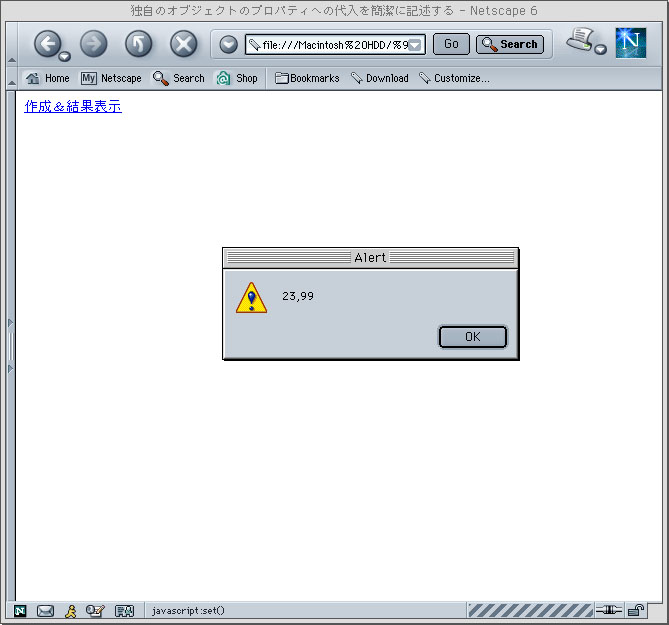This screenshot has width=669, height=625.
Task: Open the Back button history dropdown arrow
Action: pyautogui.click(x=64, y=56)
